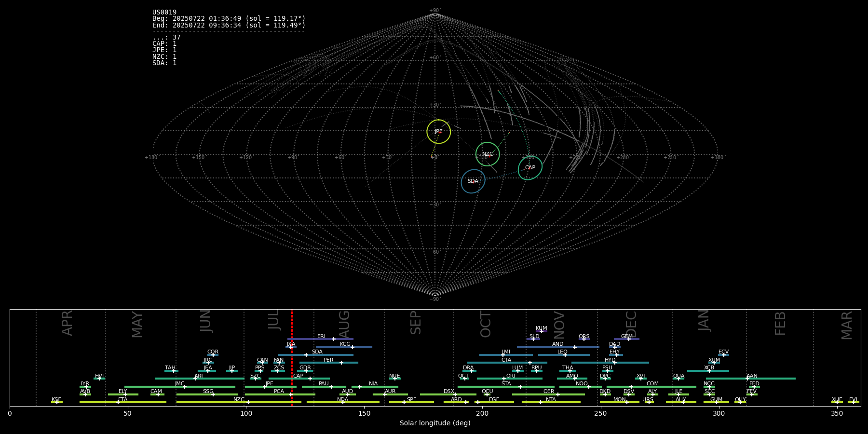Viewport: 868px width, 434px height.
Task: Click the 'Beg: 20250722 01:36:49' line
Action: click(229, 19)
